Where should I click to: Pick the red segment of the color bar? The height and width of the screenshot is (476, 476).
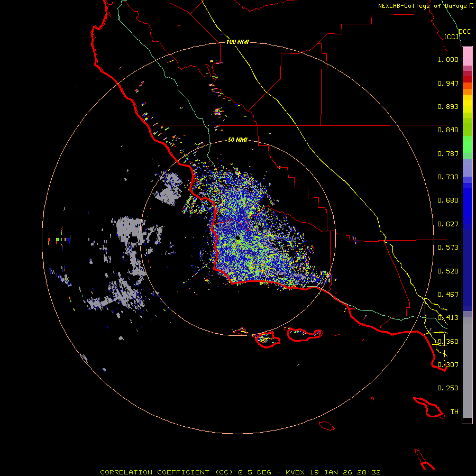point(467,79)
